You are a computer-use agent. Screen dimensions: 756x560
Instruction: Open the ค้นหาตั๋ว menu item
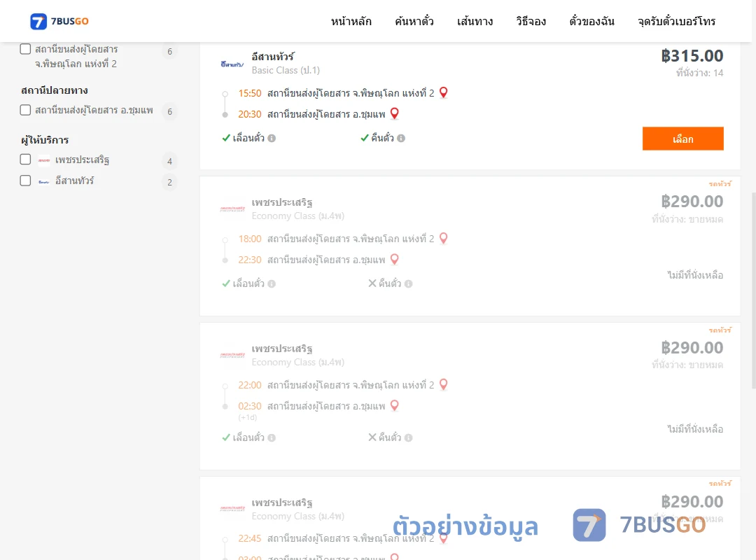(x=414, y=21)
